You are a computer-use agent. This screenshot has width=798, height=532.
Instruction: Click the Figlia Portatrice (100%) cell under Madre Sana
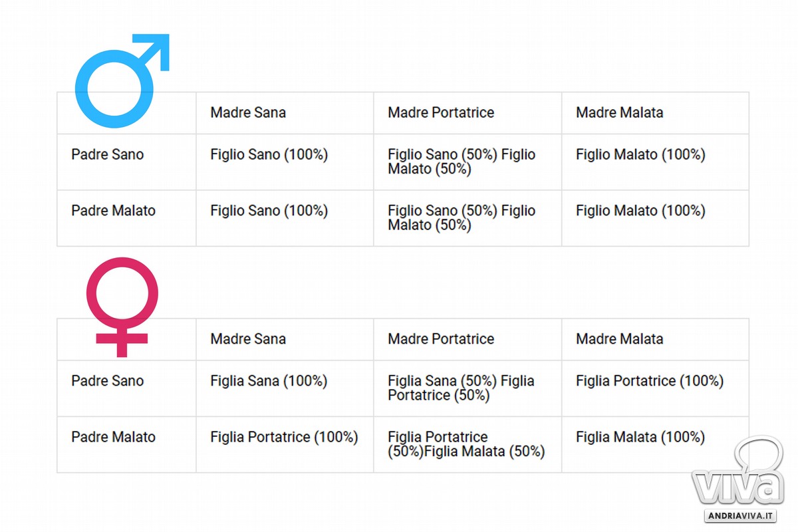point(284,437)
